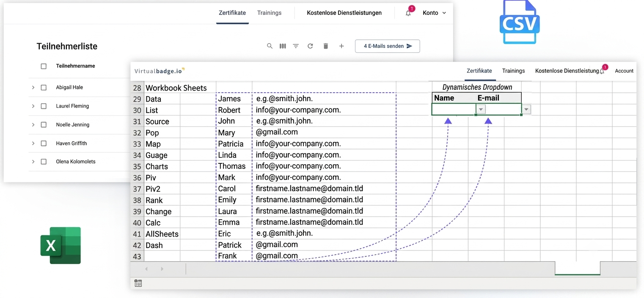Click the trash delete icon in Teilnehmerliste toolbar
Screen dimensions: 644x298
325,46
